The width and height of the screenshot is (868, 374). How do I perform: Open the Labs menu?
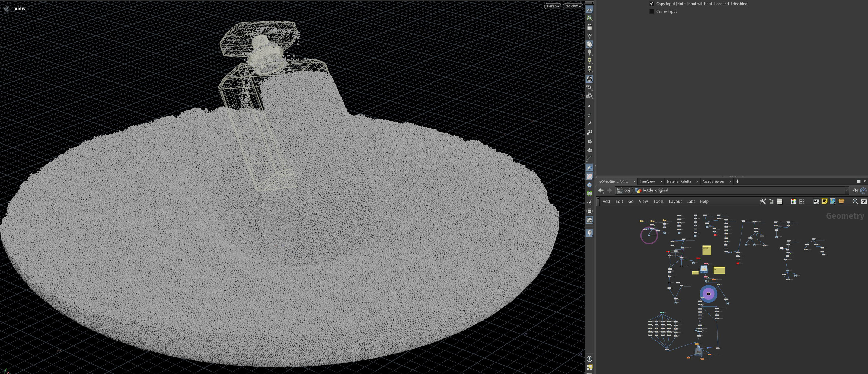[x=690, y=201]
